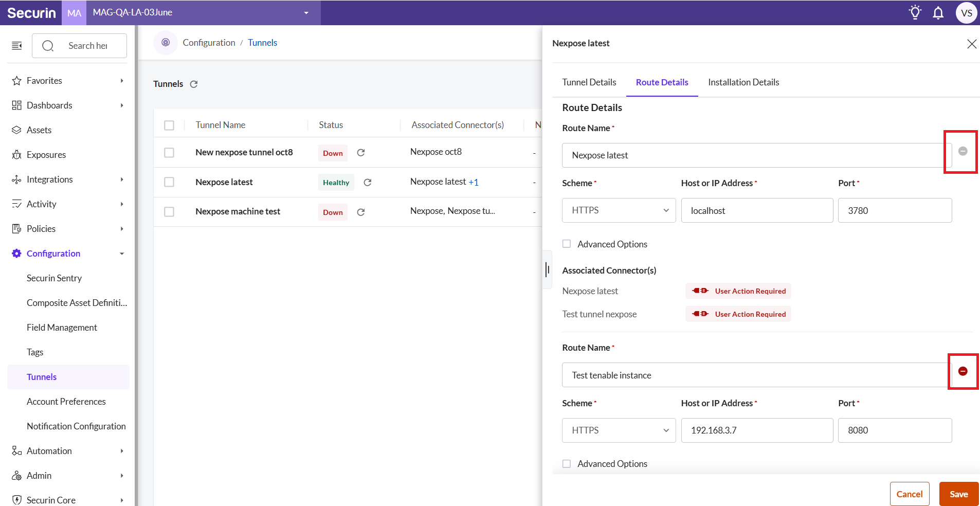Check the New nexpose tunnel oct8 row

coord(169,153)
